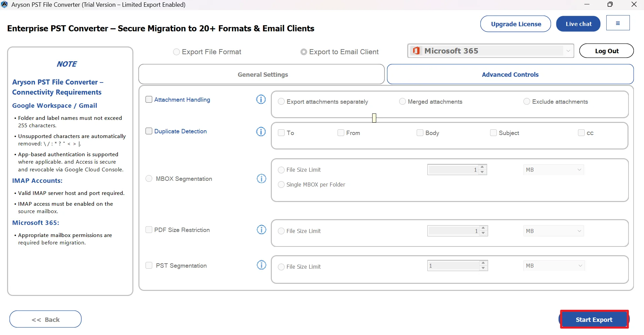This screenshot has width=644, height=335.
Task: Select MBOX File Size Limit radio
Action: click(x=281, y=170)
